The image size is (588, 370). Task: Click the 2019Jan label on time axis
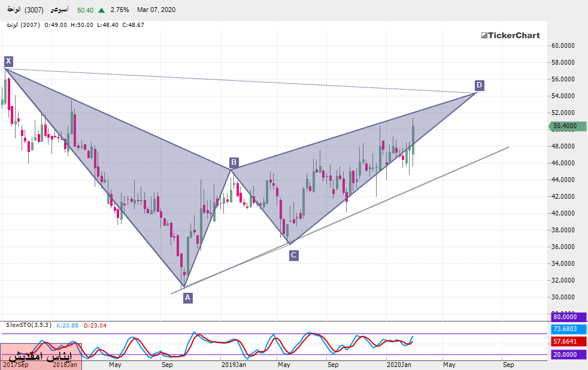pyautogui.click(x=234, y=364)
